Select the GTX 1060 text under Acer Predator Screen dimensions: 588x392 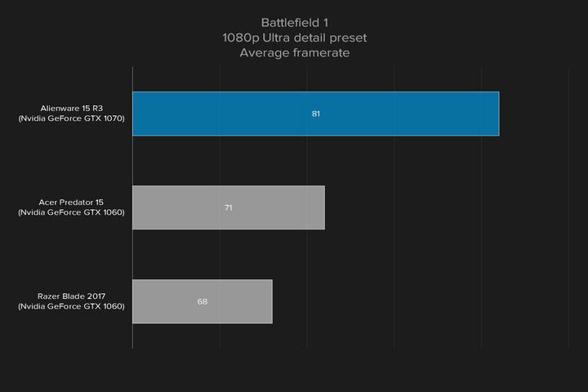coord(71,213)
